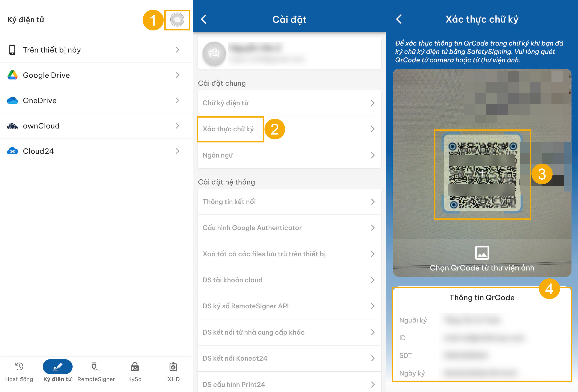
Task: Open the OneDrive storage source
Action: click(40, 101)
